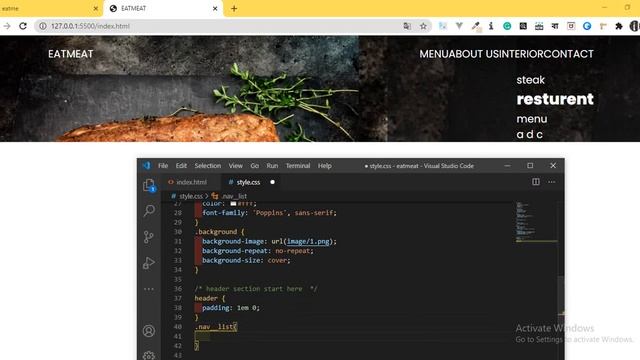The image size is (640, 360).
Task: Open the Extensions puzzle icon
Action: (619, 26)
